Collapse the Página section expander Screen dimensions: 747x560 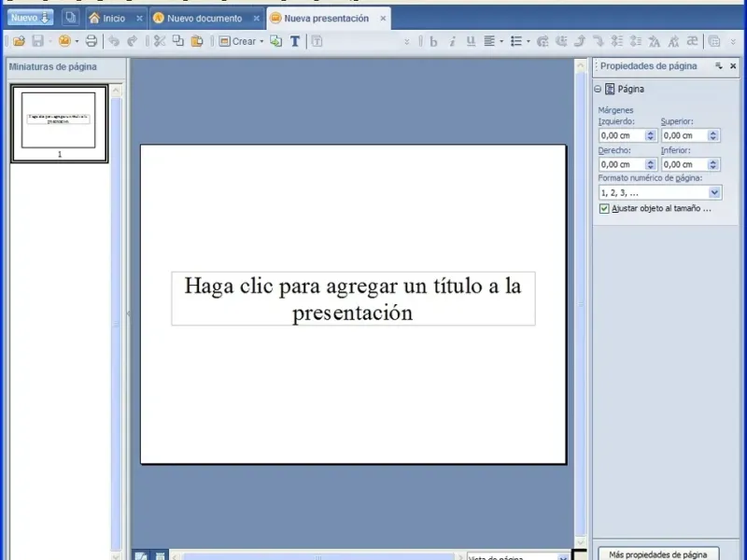[x=598, y=90]
